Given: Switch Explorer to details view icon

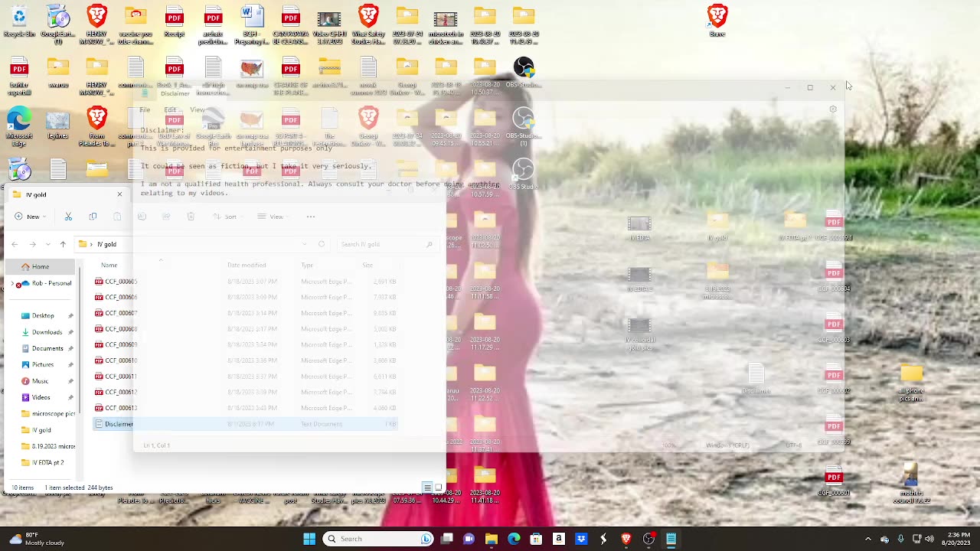Looking at the screenshot, I should click(428, 487).
